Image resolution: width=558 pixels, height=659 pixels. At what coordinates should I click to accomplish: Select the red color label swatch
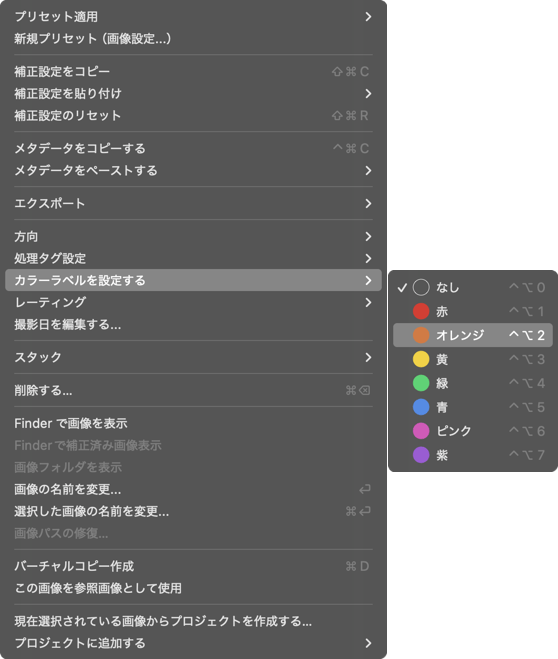pyautogui.click(x=421, y=311)
